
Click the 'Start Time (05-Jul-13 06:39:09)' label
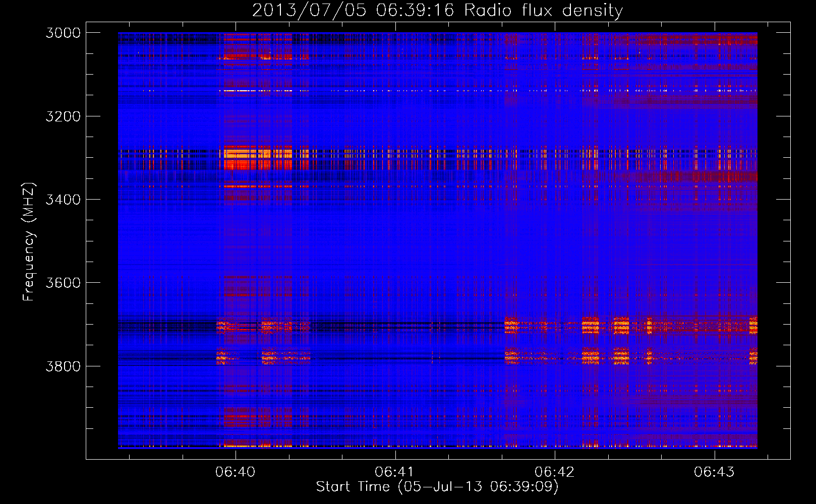point(437,487)
